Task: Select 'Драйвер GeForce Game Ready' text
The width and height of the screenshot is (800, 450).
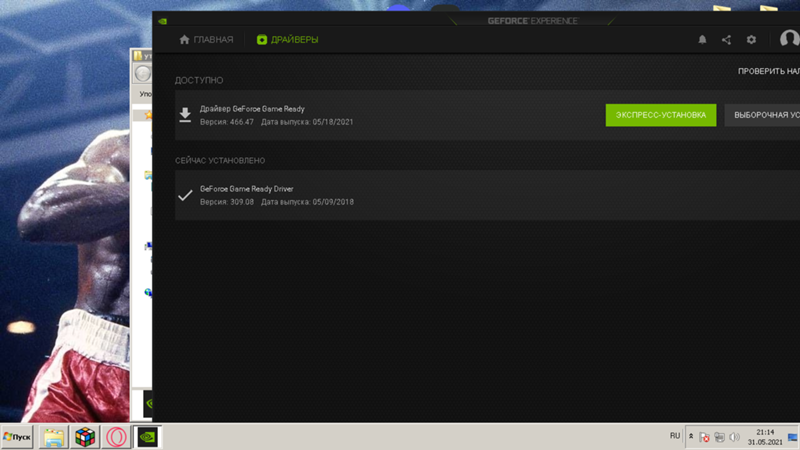Action: click(252, 109)
